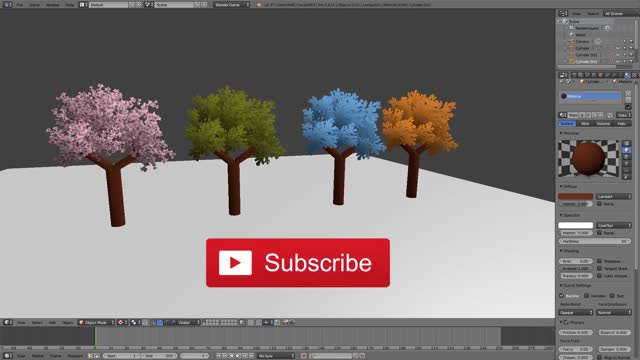Collapse the Specular panel
Viewport: 640px width, 360px height.
pyautogui.click(x=561, y=215)
